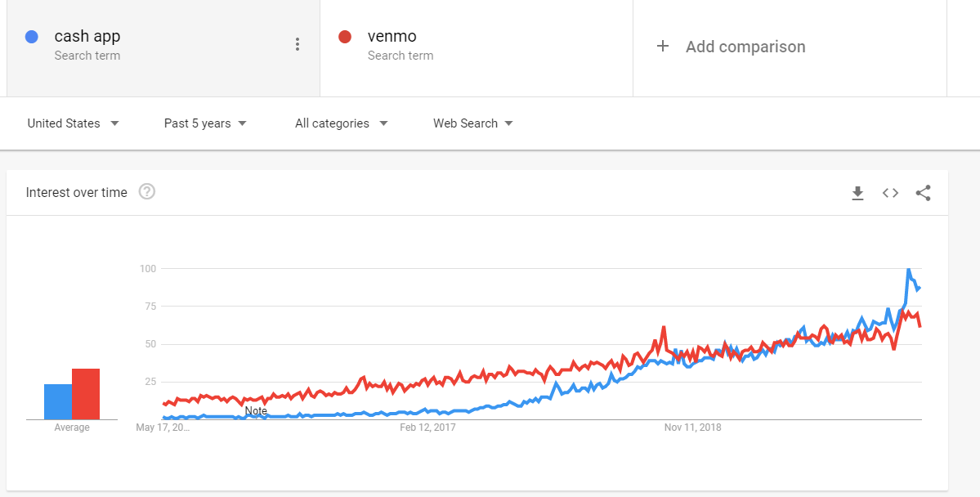
Task: Open the help icon beside Interest over time
Action: point(147,192)
